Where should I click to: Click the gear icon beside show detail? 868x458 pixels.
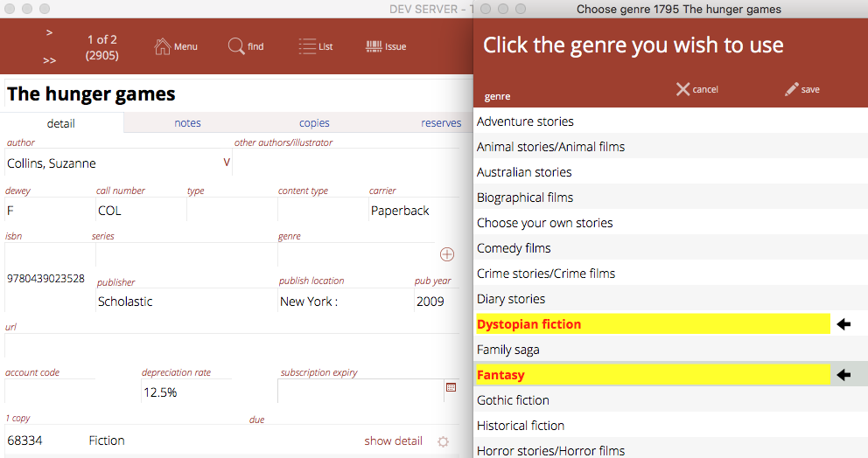[x=444, y=441]
